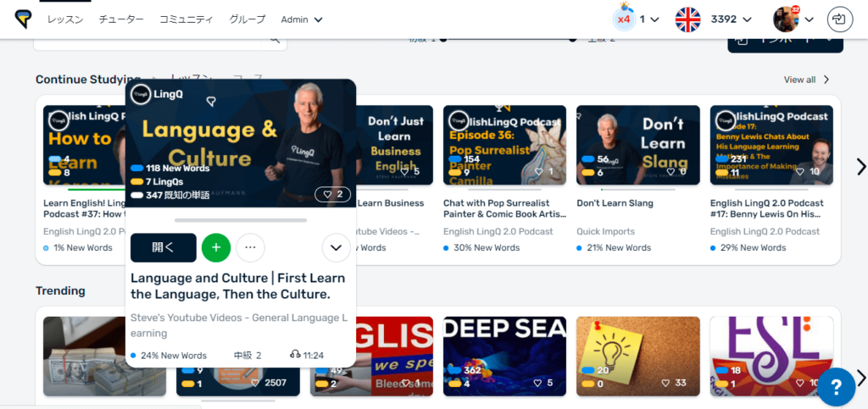
Task: Expand the Admin dropdown menu
Action: click(302, 19)
